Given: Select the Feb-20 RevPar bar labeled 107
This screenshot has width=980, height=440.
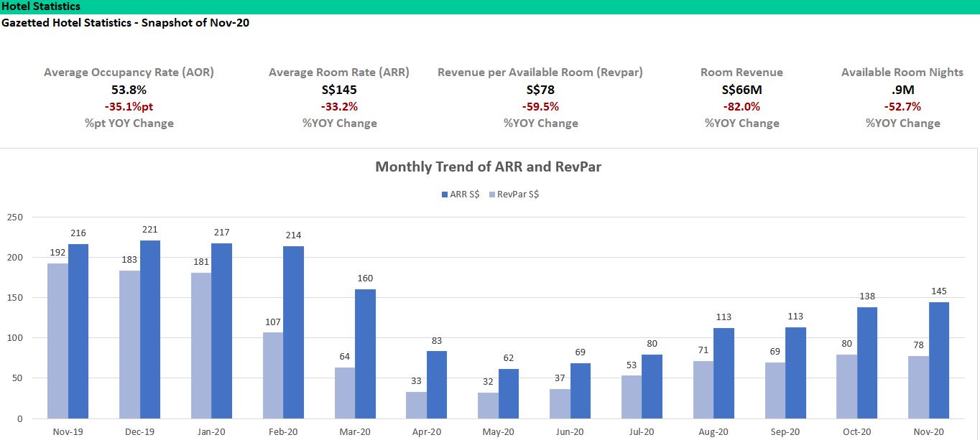Looking at the screenshot, I should 273,375.
